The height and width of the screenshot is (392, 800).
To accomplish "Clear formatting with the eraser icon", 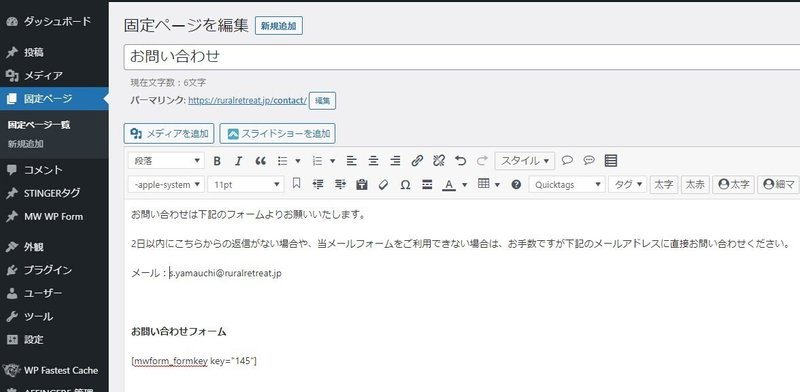I will 384,184.
